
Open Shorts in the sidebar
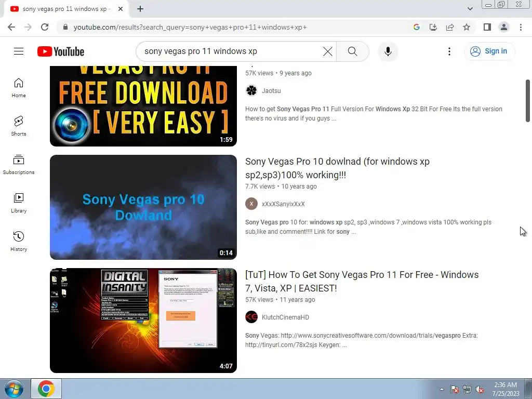pyautogui.click(x=19, y=126)
